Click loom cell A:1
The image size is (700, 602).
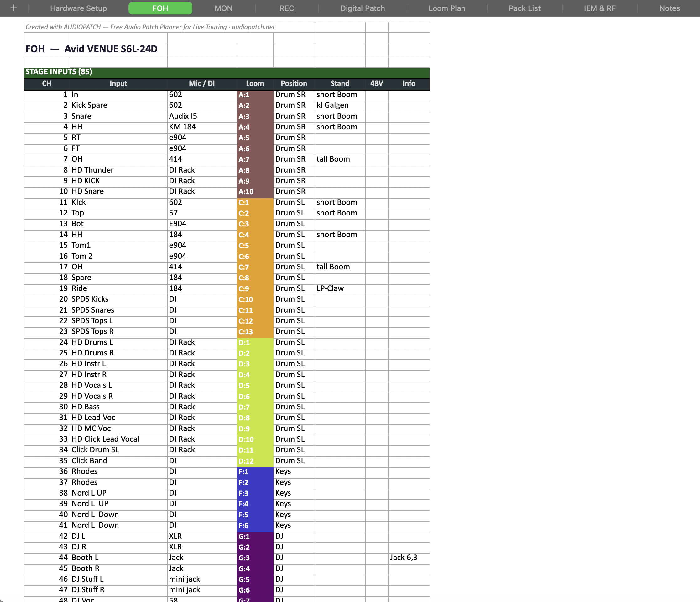pos(255,95)
